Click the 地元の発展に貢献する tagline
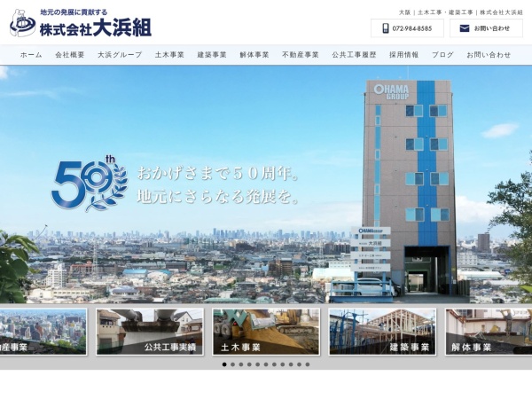 pyautogui.click(x=74, y=12)
